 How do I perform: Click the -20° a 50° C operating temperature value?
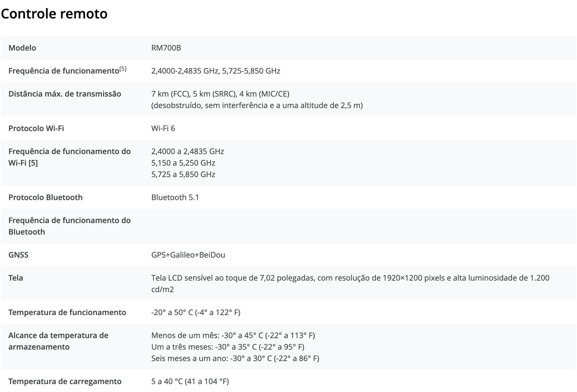(x=196, y=312)
